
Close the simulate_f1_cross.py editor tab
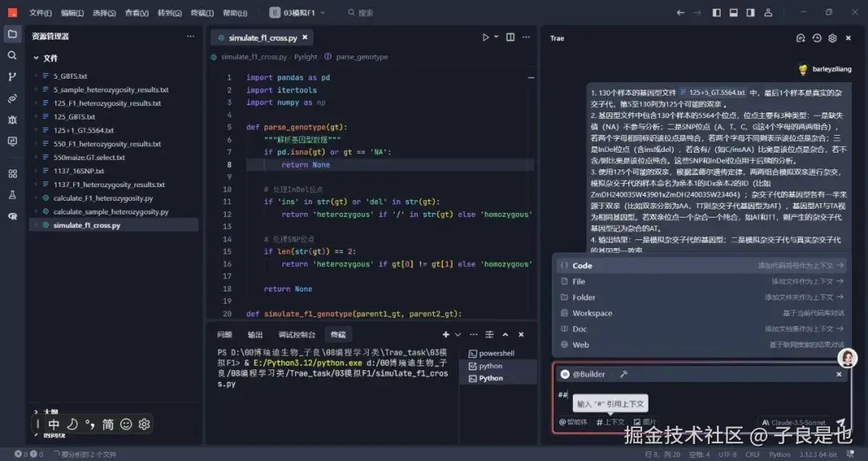pos(305,38)
